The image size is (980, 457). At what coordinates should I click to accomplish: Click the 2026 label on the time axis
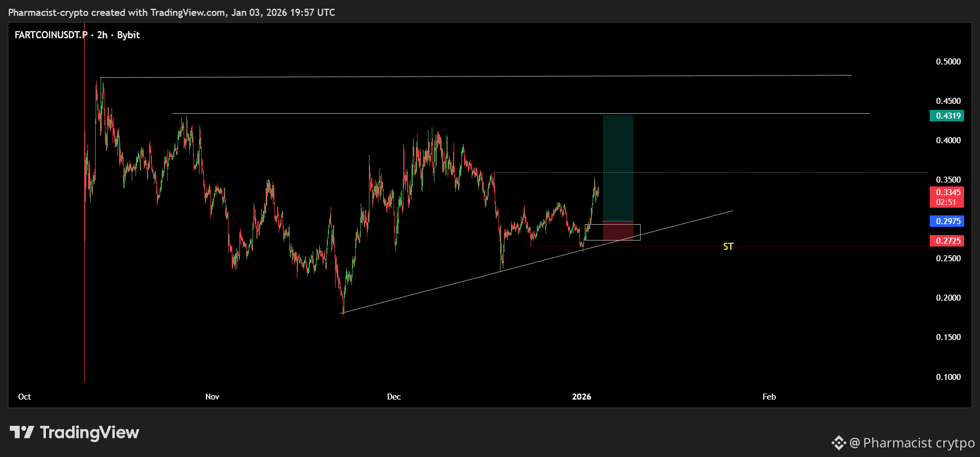[582, 397]
